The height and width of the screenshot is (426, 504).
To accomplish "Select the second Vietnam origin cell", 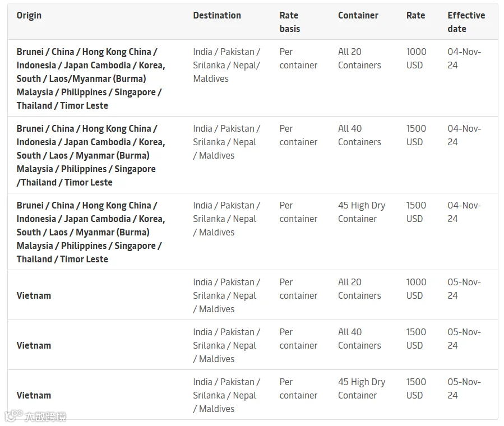I will coord(34,345).
